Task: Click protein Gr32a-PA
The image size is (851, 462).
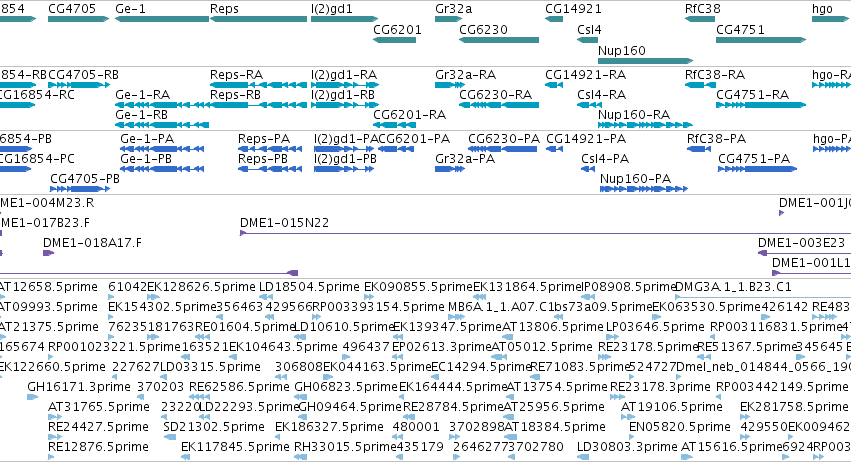Action: (x=450, y=169)
